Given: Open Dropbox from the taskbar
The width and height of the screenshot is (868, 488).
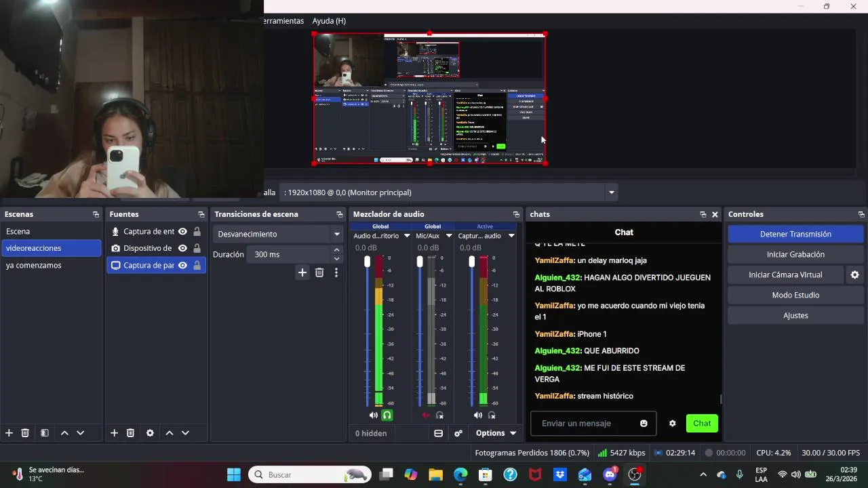Looking at the screenshot, I should click(560, 474).
